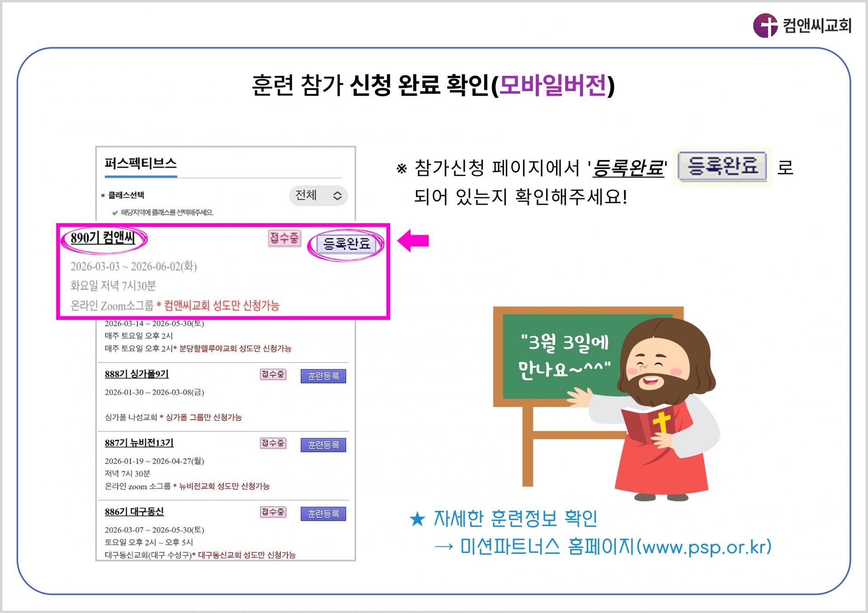Image resolution: width=868 pixels, height=613 pixels.
Task: Click the 대구동신교회 성도만 신청가능 notice
Action: 247,555
